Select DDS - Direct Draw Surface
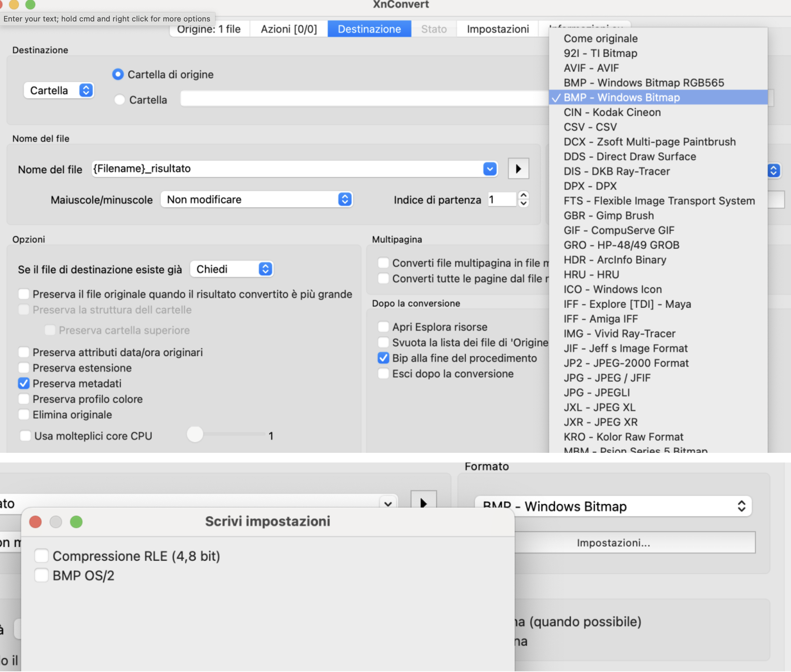Screen dimensions: 791x672 click(x=658, y=157)
